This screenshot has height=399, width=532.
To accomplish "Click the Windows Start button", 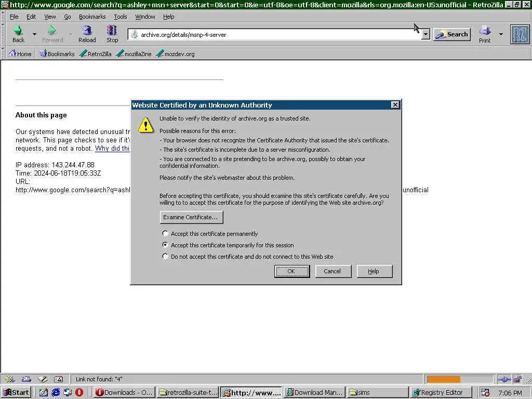I will [x=16, y=392].
